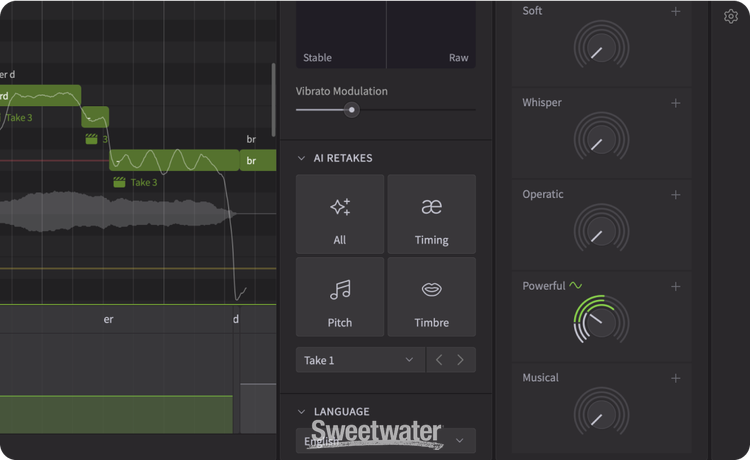Image resolution: width=750 pixels, height=460 pixels.
Task: Go to the previous take arrow
Action: tap(439, 360)
